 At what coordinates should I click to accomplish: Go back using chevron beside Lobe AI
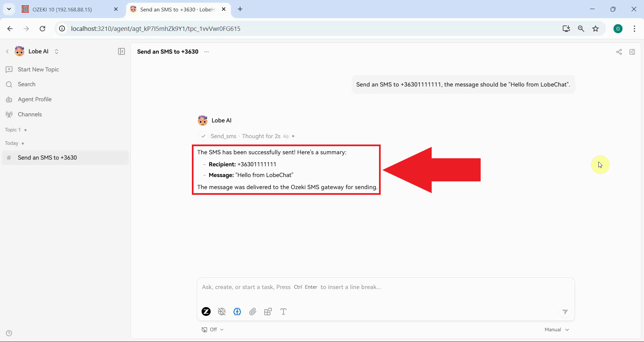[x=7, y=51]
